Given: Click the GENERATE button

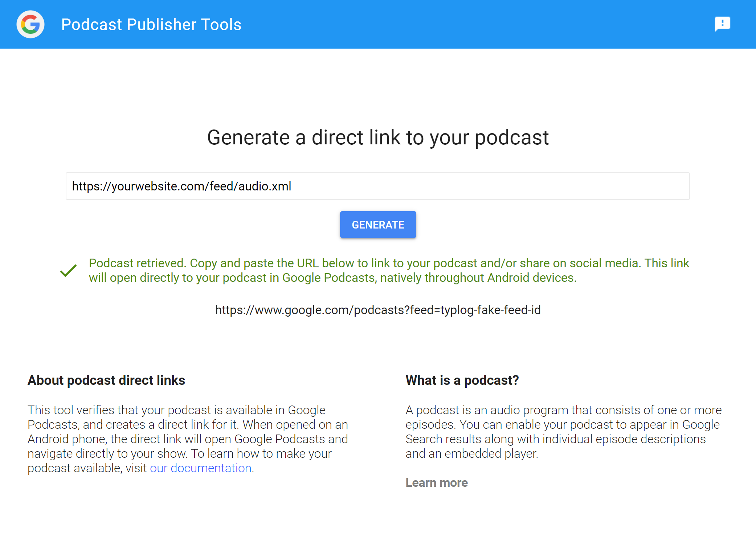Looking at the screenshot, I should click(378, 225).
